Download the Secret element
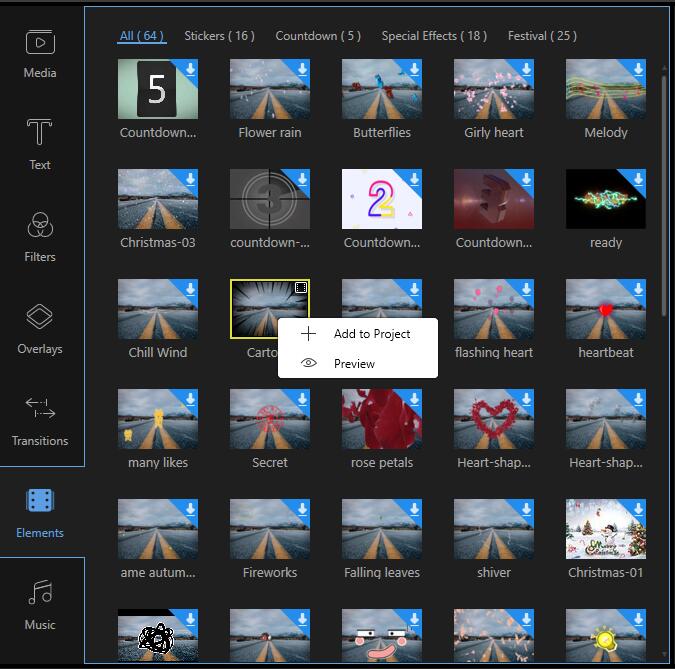This screenshot has height=669, width=675. click(x=303, y=399)
